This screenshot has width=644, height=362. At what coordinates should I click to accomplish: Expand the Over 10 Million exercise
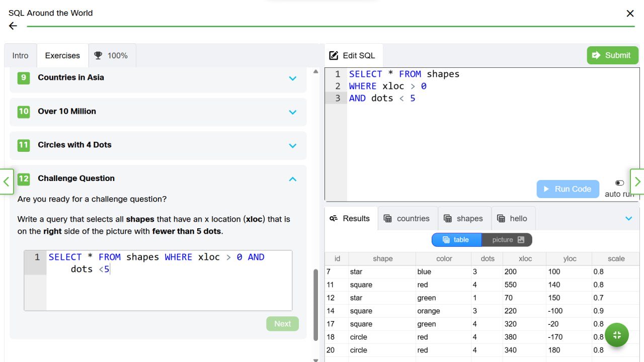pos(292,112)
